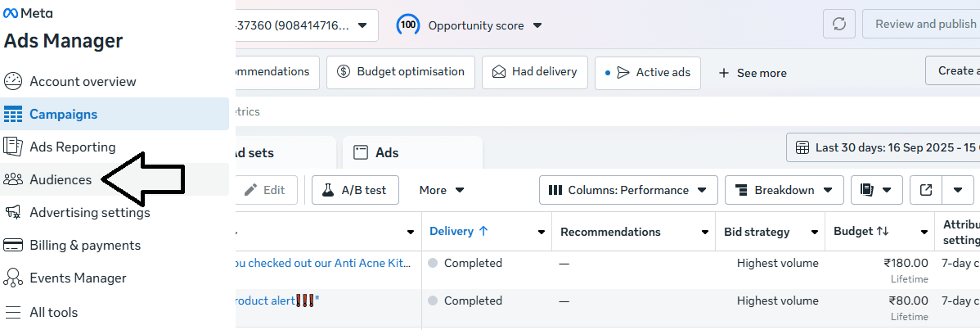Screen dimensions: 980x330
Task: Select Campaigns in the sidebar
Action: pyautogui.click(x=63, y=114)
